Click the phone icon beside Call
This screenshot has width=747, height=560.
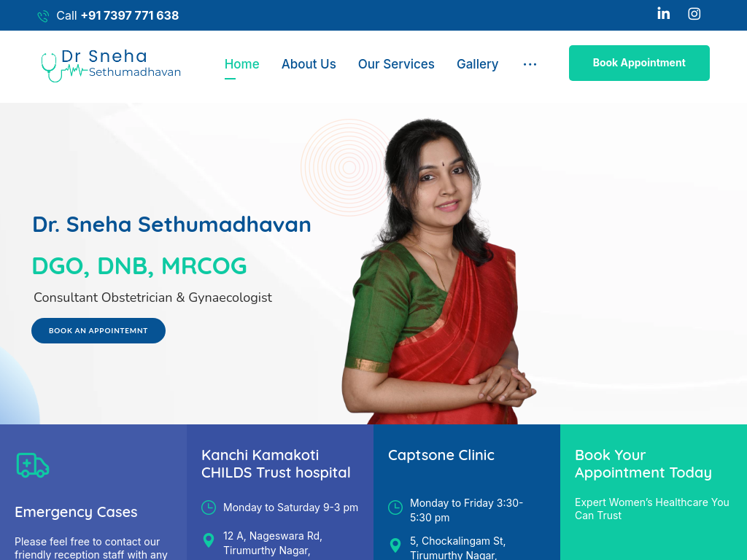point(43,16)
